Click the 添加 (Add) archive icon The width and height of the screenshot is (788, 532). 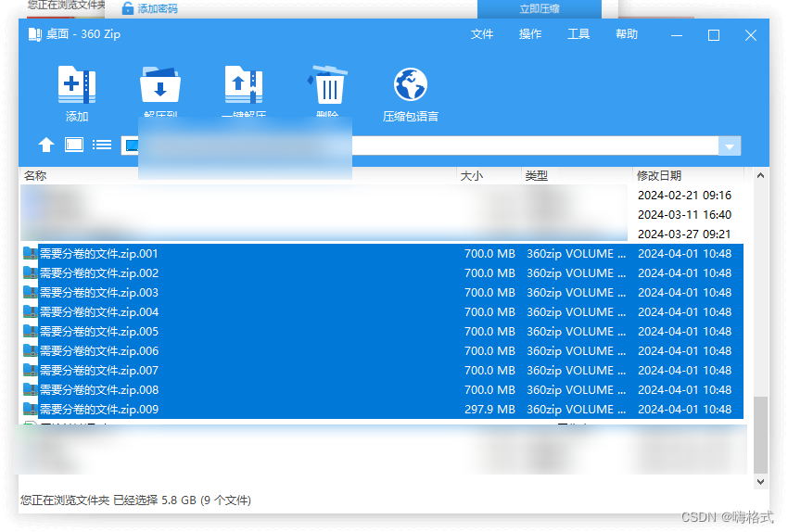[76, 84]
